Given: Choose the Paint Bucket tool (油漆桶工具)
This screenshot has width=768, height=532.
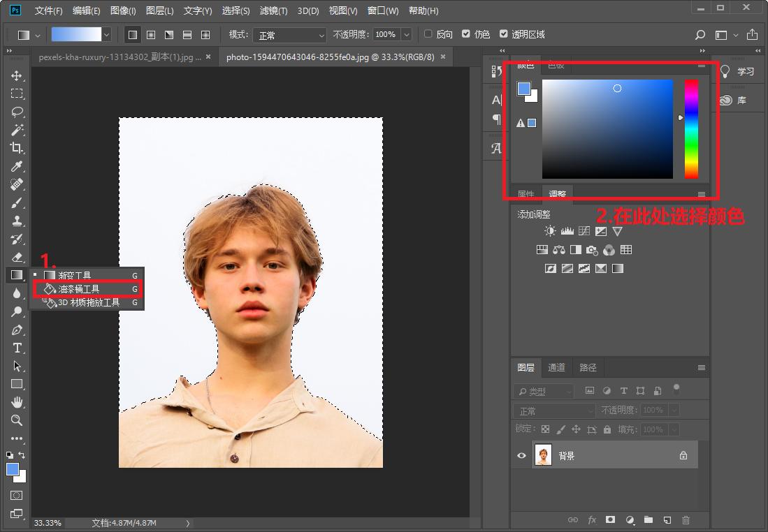Looking at the screenshot, I should (78, 289).
